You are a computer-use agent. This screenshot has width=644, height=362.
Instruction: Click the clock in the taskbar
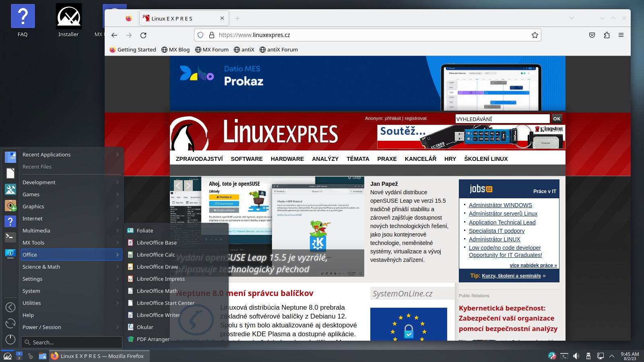click(x=630, y=356)
